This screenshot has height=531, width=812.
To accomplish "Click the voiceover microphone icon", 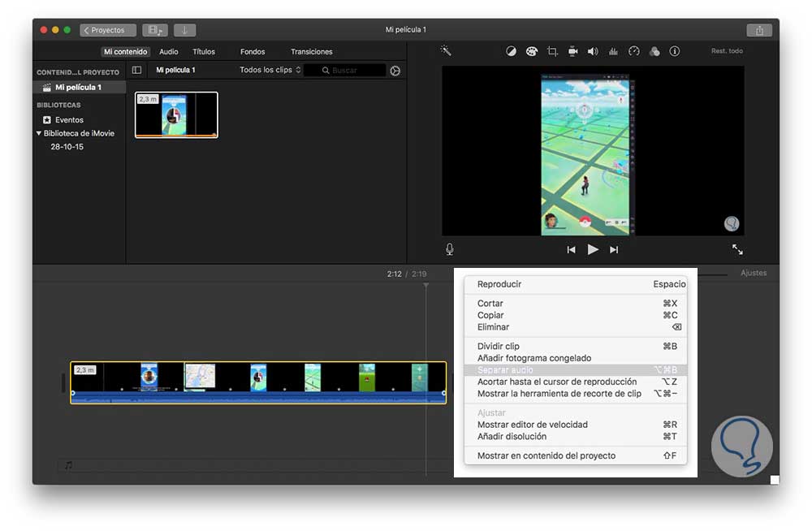I will (450, 249).
